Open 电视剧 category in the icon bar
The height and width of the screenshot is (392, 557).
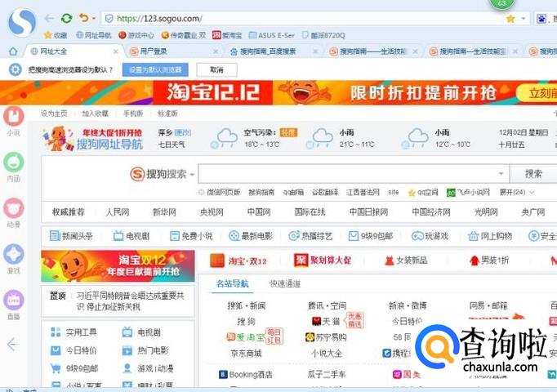tap(131, 236)
